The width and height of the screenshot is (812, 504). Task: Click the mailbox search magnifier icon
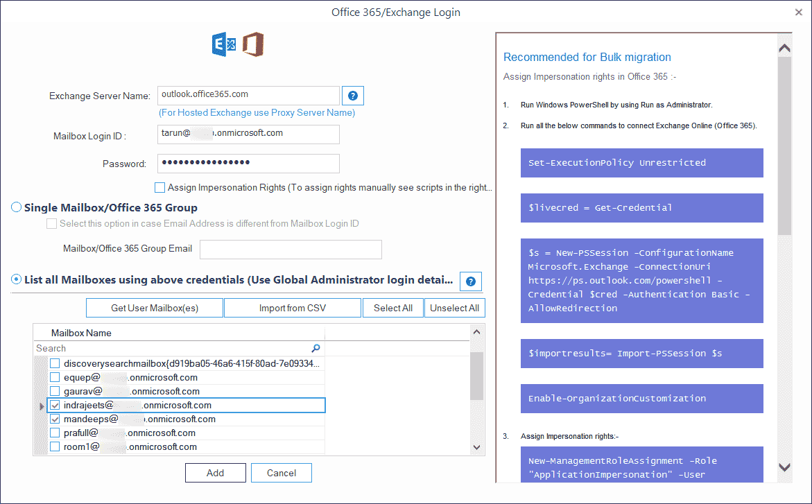[316, 348]
